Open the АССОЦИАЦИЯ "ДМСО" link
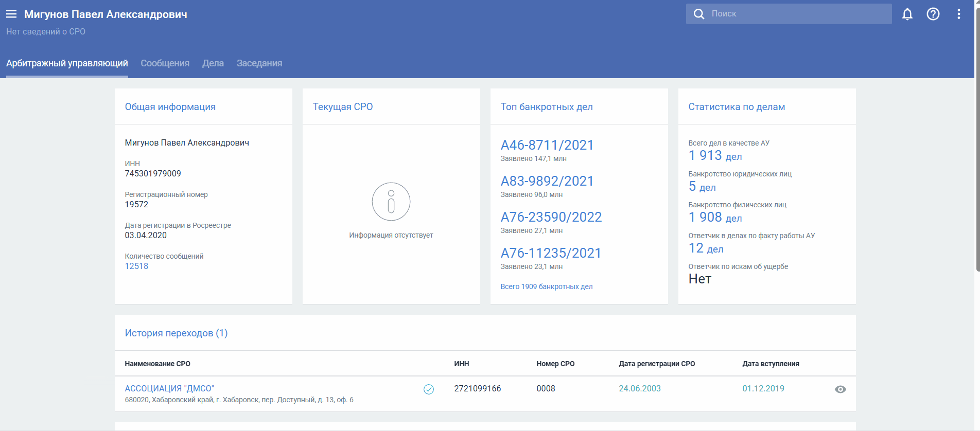 click(169, 388)
